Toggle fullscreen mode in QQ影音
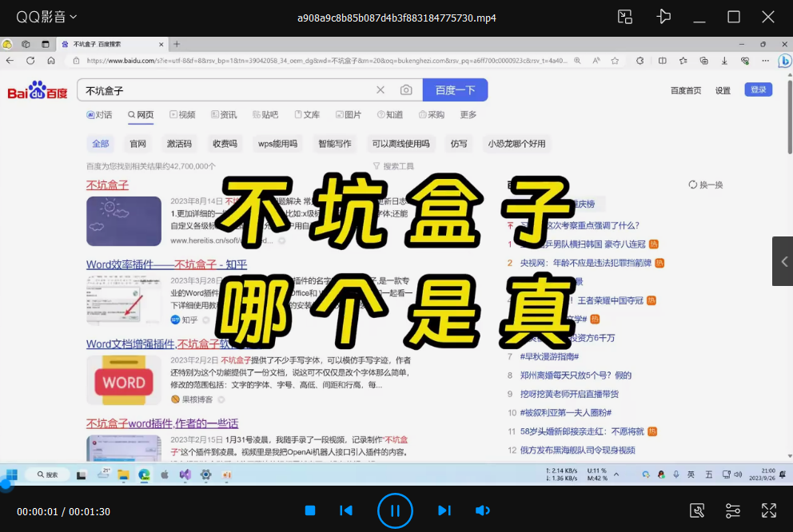The image size is (793, 532). (769, 510)
